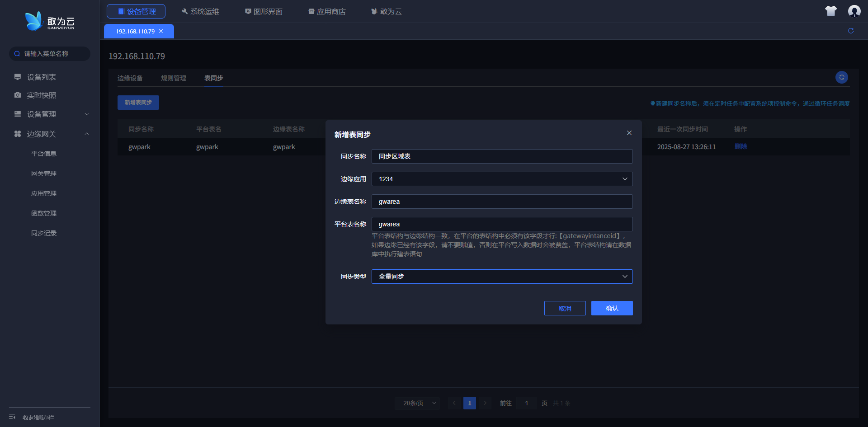The width and height of the screenshot is (868, 427).
Task: Click the search icon in menu search
Action: (17, 54)
